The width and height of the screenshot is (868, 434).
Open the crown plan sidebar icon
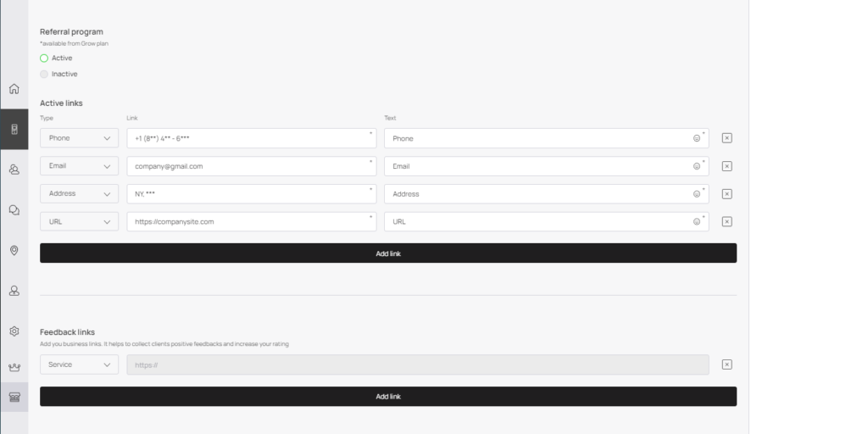coord(14,367)
